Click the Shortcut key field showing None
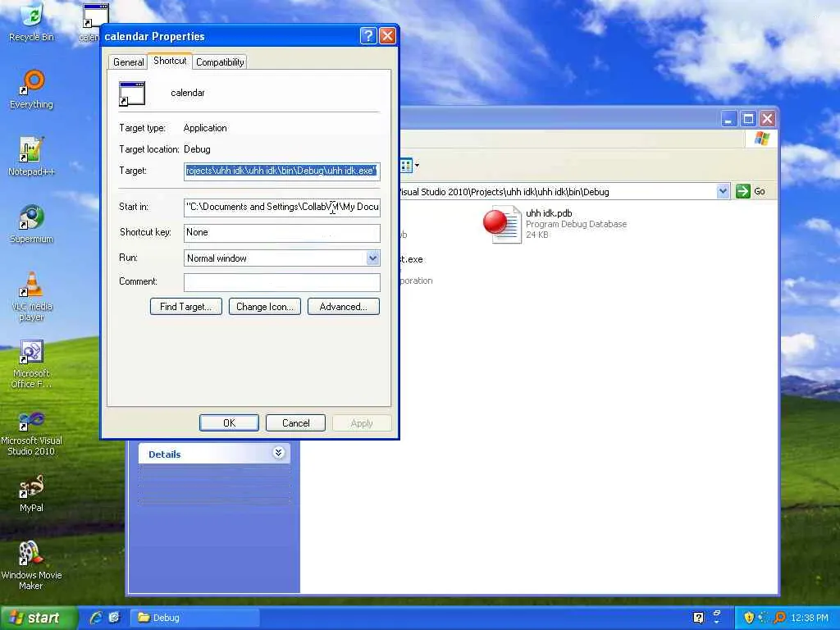Image resolution: width=840 pixels, height=630 pixels. pyautogui.click(x=282, y=232)
